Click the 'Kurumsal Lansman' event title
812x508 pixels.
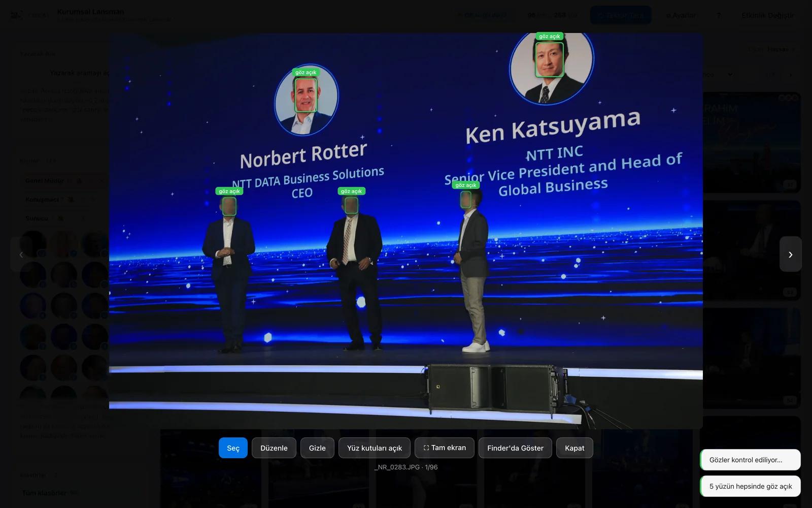(x=90, y=12)
